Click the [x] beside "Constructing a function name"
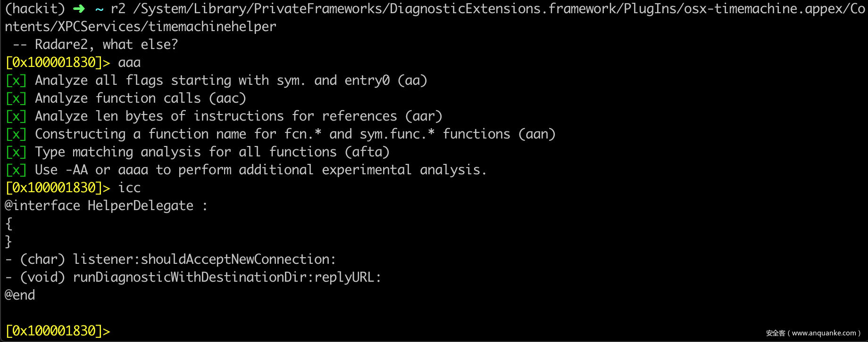This screenshot has width=868, height=342. pyautogui.click(x=16, y=134)
